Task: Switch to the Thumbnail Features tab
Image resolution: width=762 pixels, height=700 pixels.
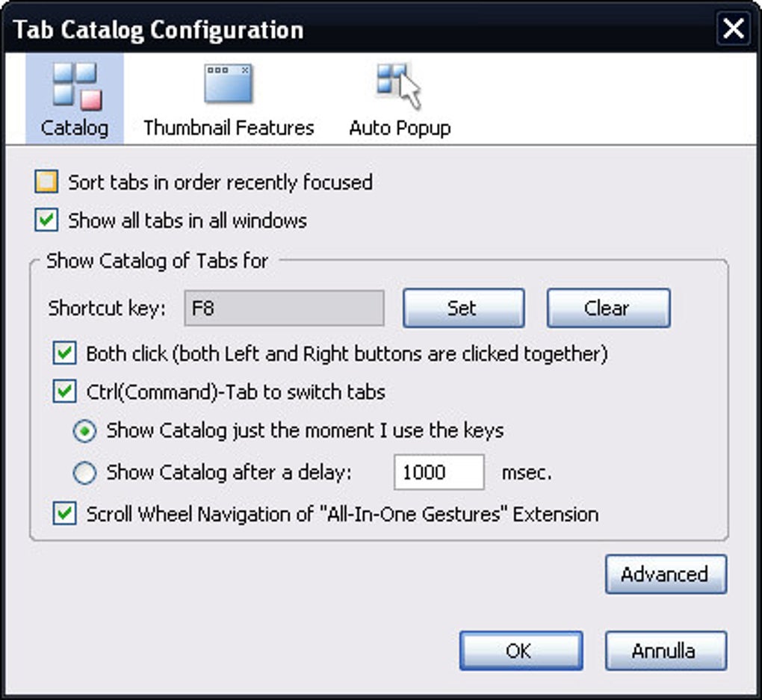Action: tap(228, 97)
